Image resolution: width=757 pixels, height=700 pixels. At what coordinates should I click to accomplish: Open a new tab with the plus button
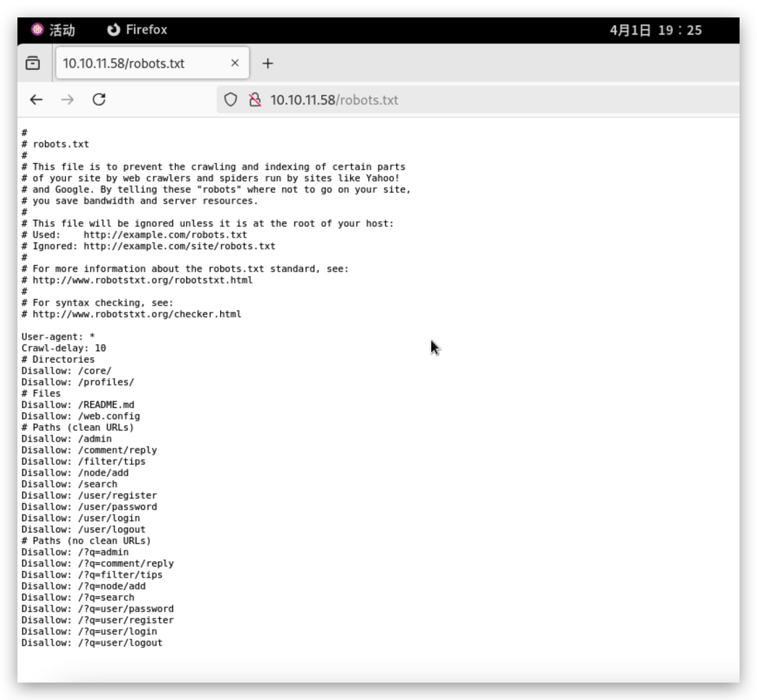[x=268, y=63]
